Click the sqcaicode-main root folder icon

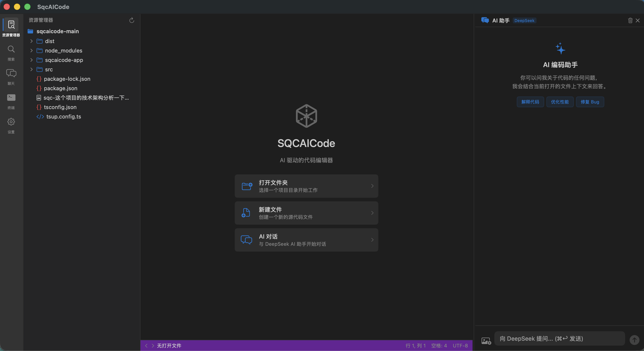[x=31, y=31]
